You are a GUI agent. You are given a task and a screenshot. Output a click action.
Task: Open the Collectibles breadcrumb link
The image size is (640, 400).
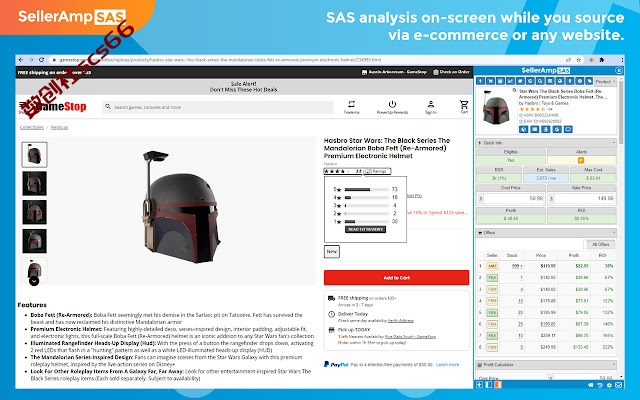tap(32, 127)
